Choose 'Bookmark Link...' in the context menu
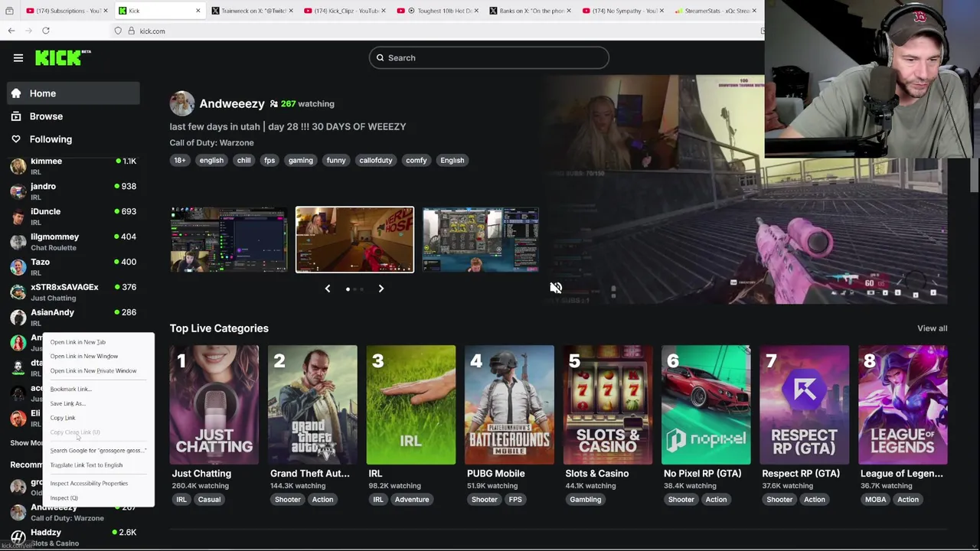The height and width of the screenshot is (551, 980). pyautogui.click(x=98, y=390)
